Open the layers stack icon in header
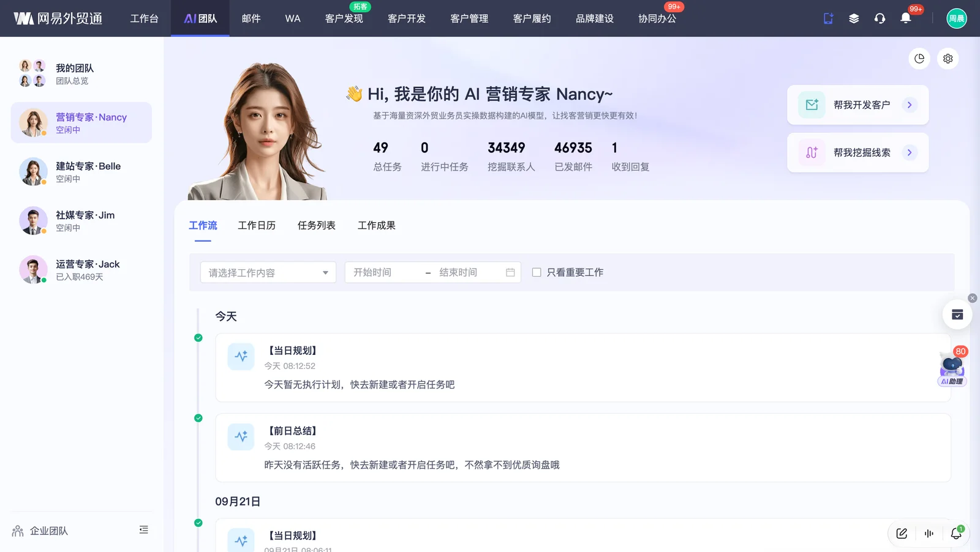 854,18
